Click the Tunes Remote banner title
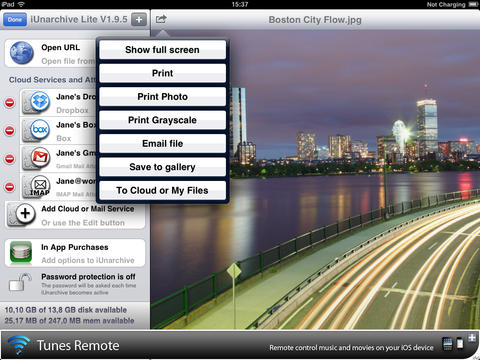This screenshot has width=480, height=360. [78, 346]
